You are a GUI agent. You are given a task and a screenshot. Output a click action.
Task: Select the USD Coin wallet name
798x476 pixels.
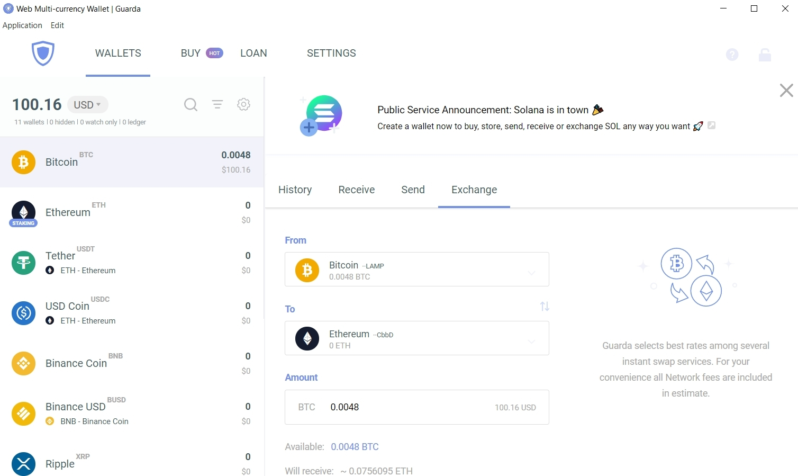click(x=67, y=306)
